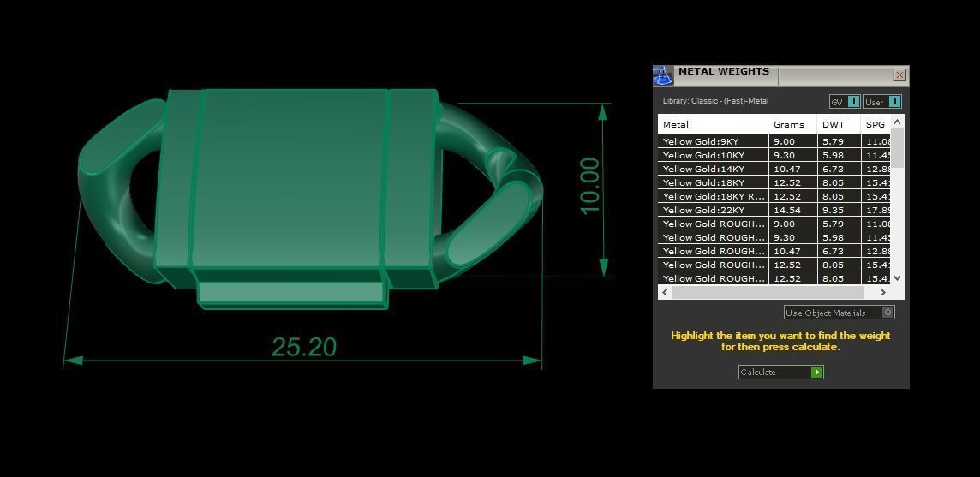Image resolution: width=980 pixels, height=477 pixels.
Task: Click the 6.73 DWT cell in Yellow Gold:14KY row
Action: click(839, 169)
